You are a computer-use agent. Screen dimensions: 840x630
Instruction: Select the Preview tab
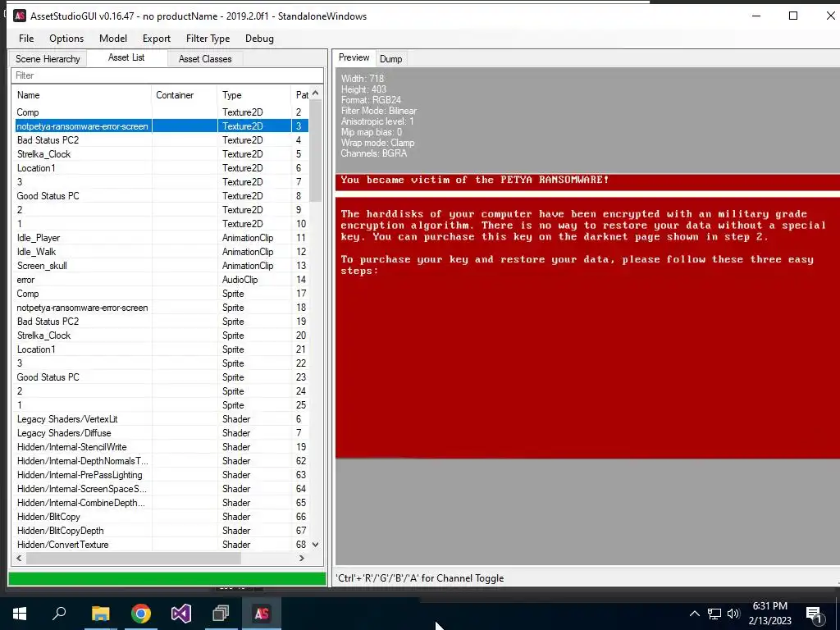(354, 58)
